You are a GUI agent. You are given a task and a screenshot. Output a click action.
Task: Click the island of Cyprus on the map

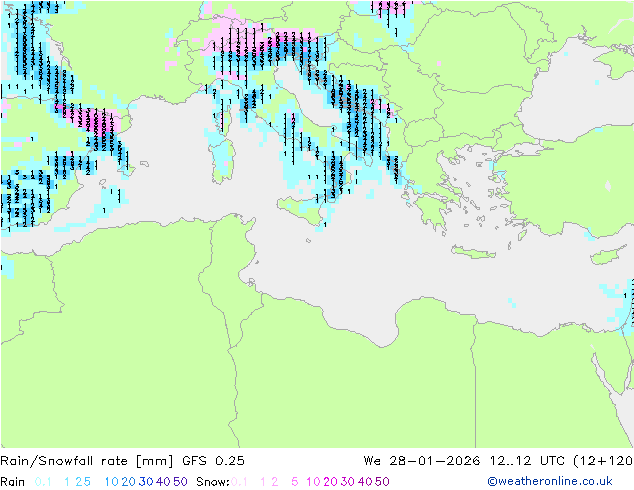pos(609,256)
